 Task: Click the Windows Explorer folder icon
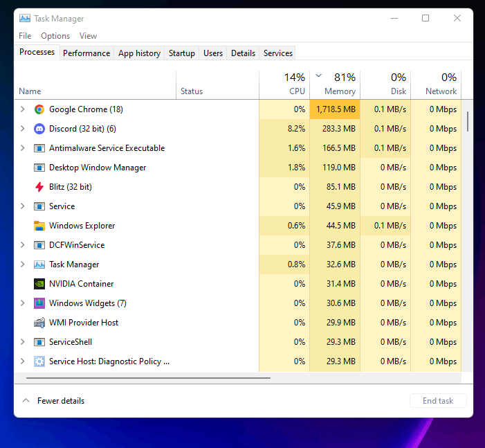[39, 226]
